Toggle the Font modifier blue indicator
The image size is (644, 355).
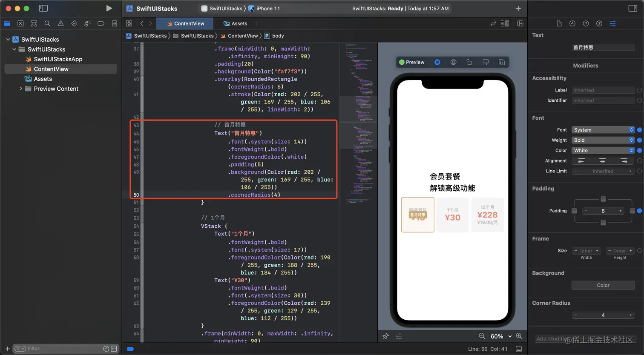(639, 130)
